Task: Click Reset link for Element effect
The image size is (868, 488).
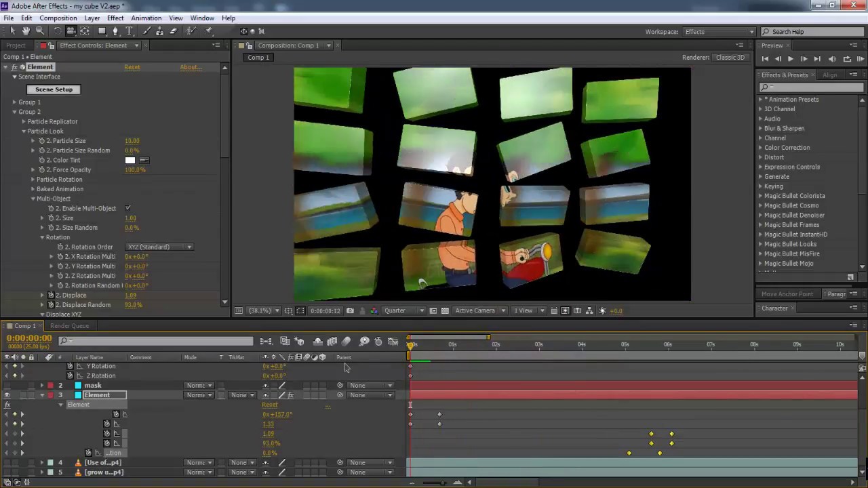Action: tap(132, 67)
